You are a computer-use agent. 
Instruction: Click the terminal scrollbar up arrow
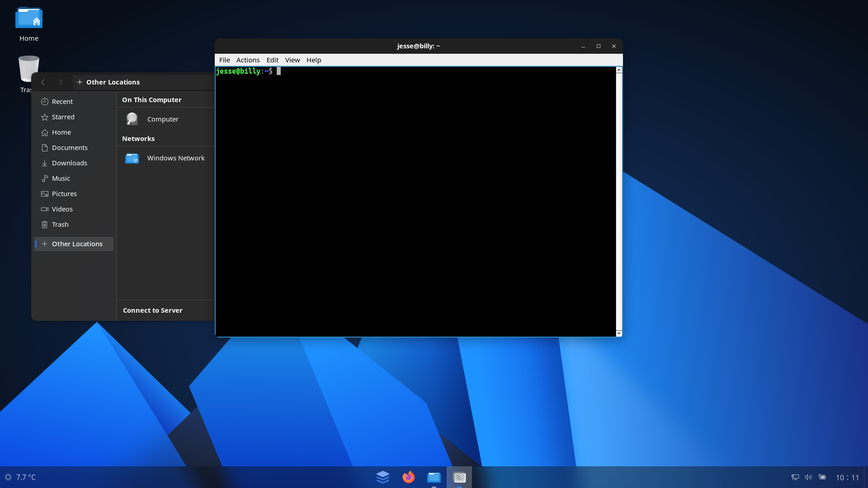coord(619,70)
